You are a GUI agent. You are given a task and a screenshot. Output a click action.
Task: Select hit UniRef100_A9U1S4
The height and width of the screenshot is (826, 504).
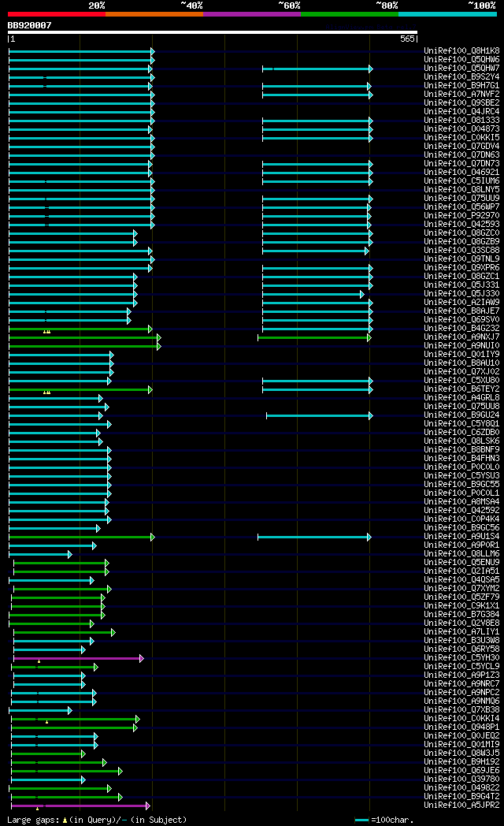462,537
